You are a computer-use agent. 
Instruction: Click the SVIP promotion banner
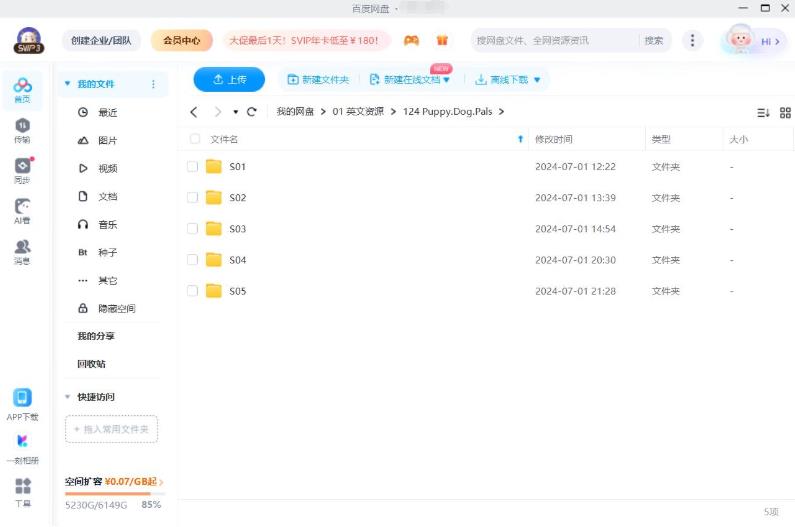pyautogui.click(x=306, y=40)
